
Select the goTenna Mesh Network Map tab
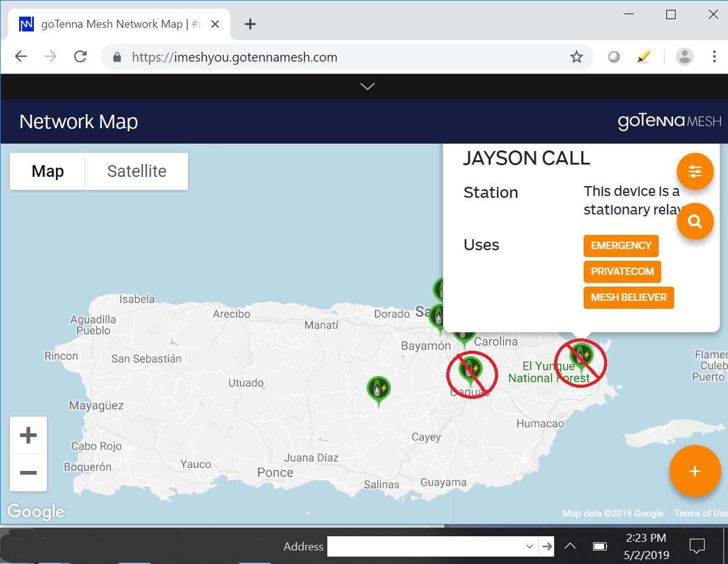click(120, 24)
